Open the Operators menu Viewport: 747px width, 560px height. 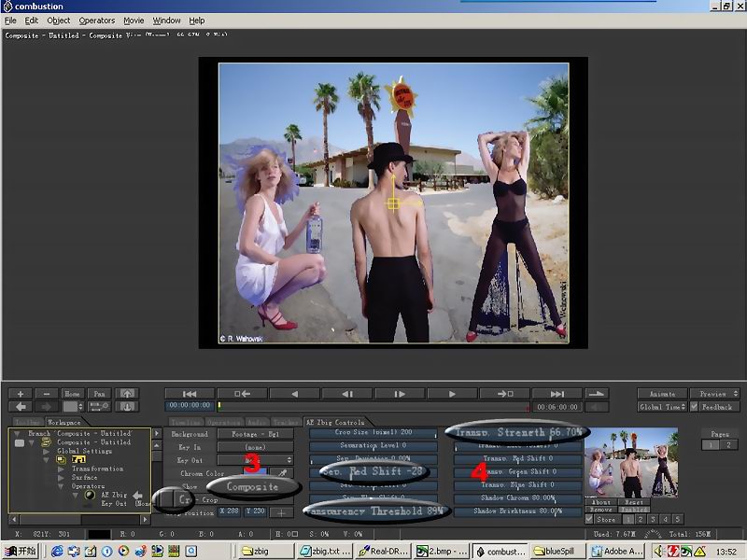(97, 21)
